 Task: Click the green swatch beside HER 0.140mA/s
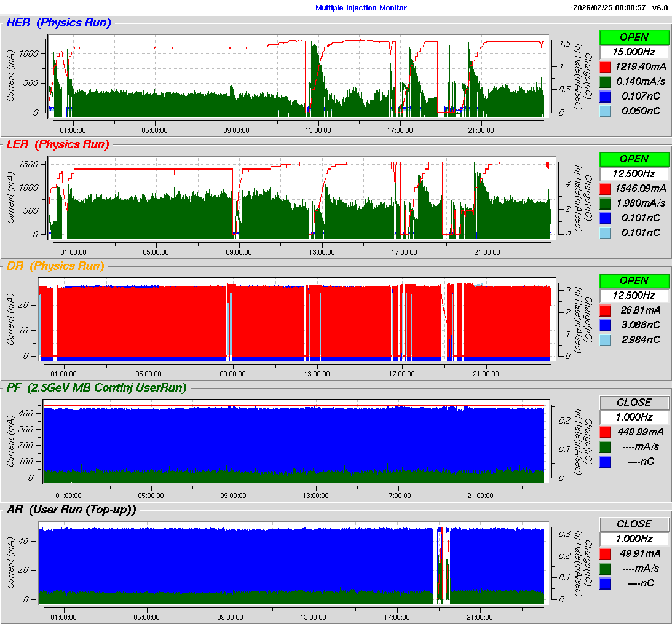point(606,81)
